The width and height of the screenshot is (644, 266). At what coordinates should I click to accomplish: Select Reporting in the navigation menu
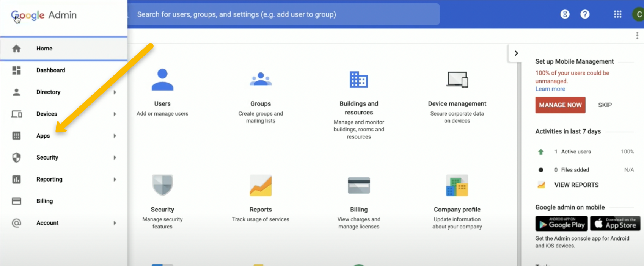pos(64,179)
